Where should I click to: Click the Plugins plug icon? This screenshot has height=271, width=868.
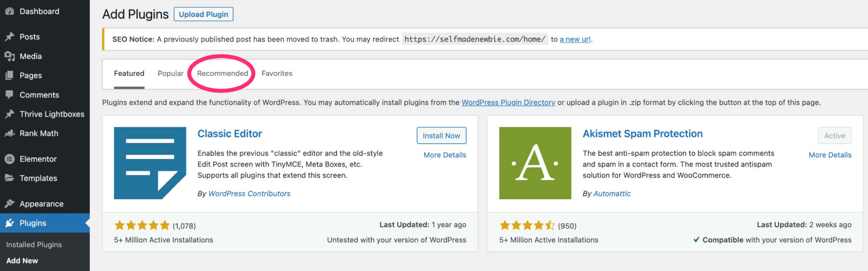coord(10,223)
